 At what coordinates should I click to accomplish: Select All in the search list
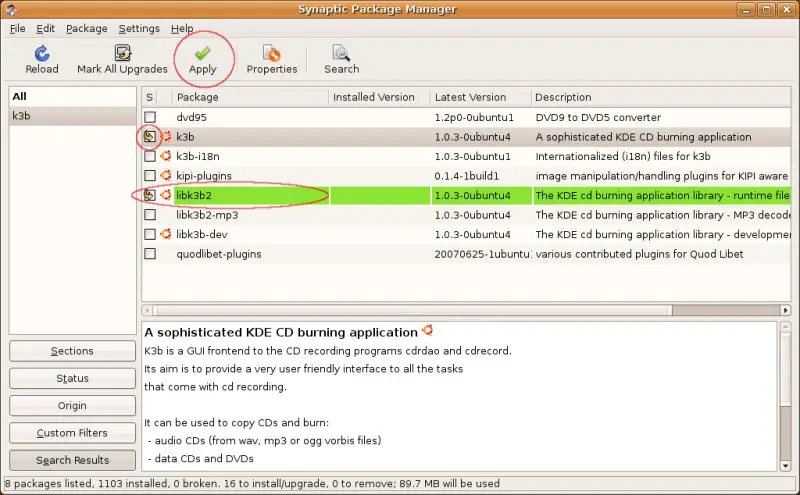(x=72, y=96)
